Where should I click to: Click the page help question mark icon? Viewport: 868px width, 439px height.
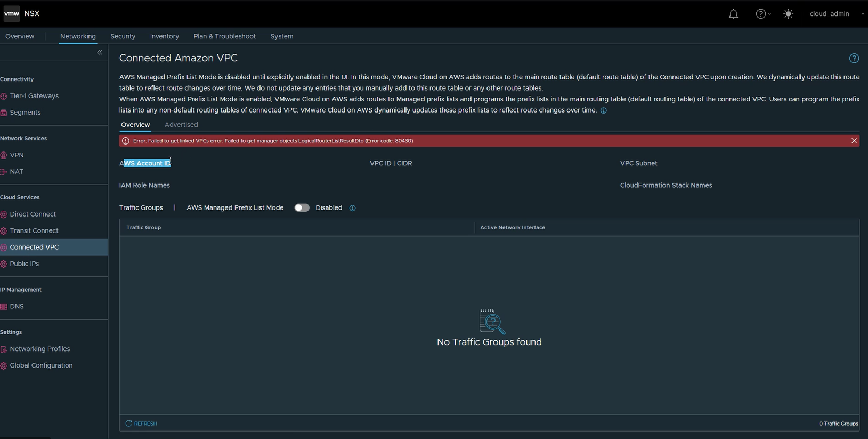click(854, 58)
